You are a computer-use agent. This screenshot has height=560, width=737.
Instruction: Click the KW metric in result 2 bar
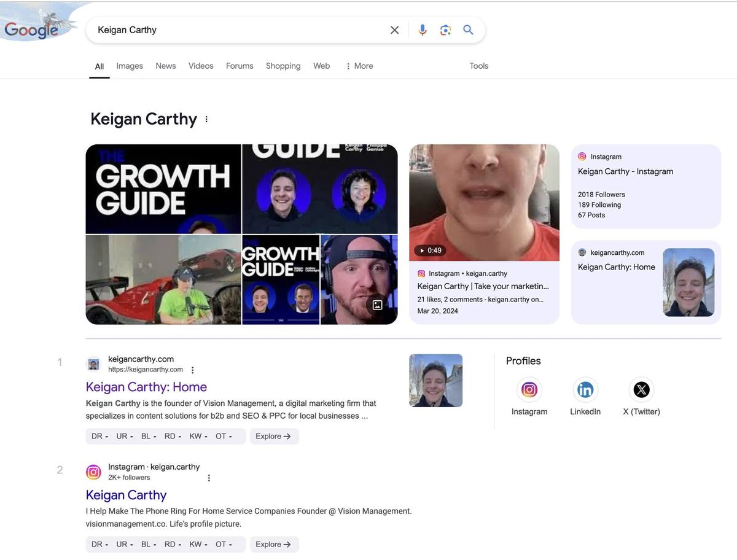click(198, 545)
